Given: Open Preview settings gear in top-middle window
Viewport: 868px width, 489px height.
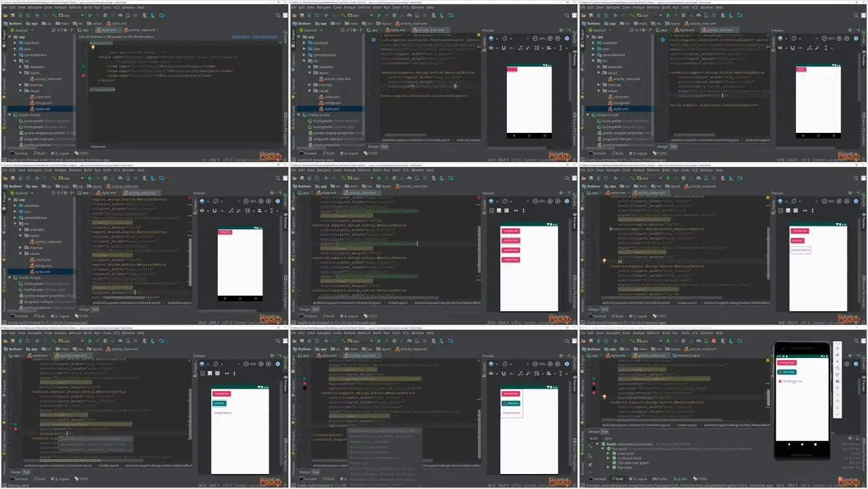Looking at the screenshot, I should click(561, 30).
